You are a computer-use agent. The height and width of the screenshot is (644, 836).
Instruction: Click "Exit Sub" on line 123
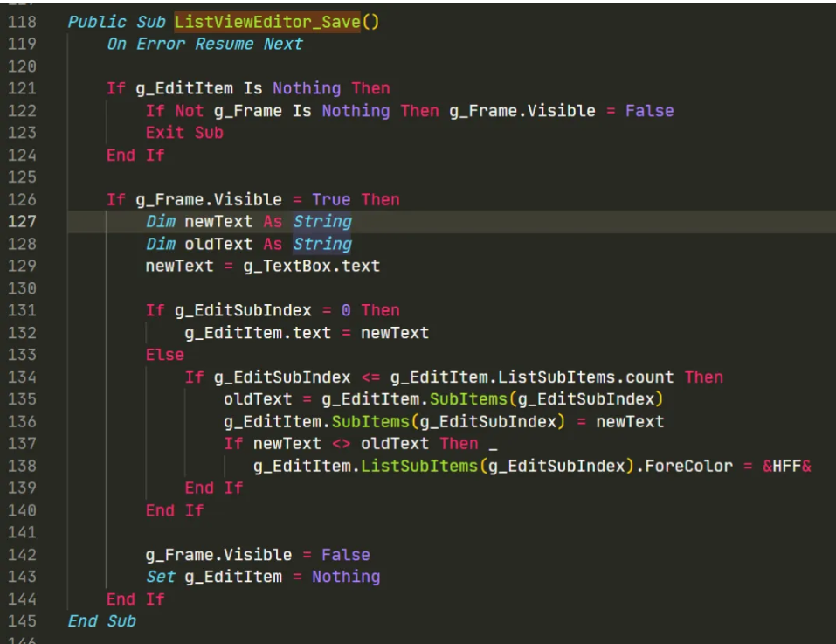[x=184, y=133]
